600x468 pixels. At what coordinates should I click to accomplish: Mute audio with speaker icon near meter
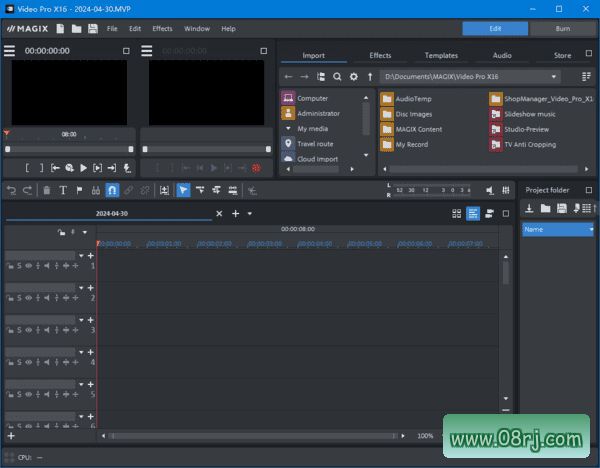pos(489,190)
